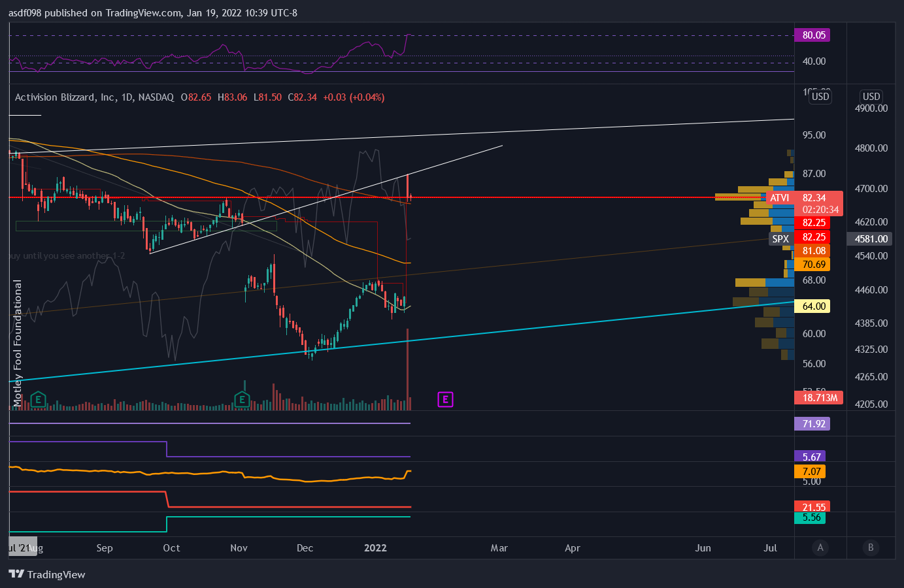Click the Apr label on the time axis

[573, 547]
